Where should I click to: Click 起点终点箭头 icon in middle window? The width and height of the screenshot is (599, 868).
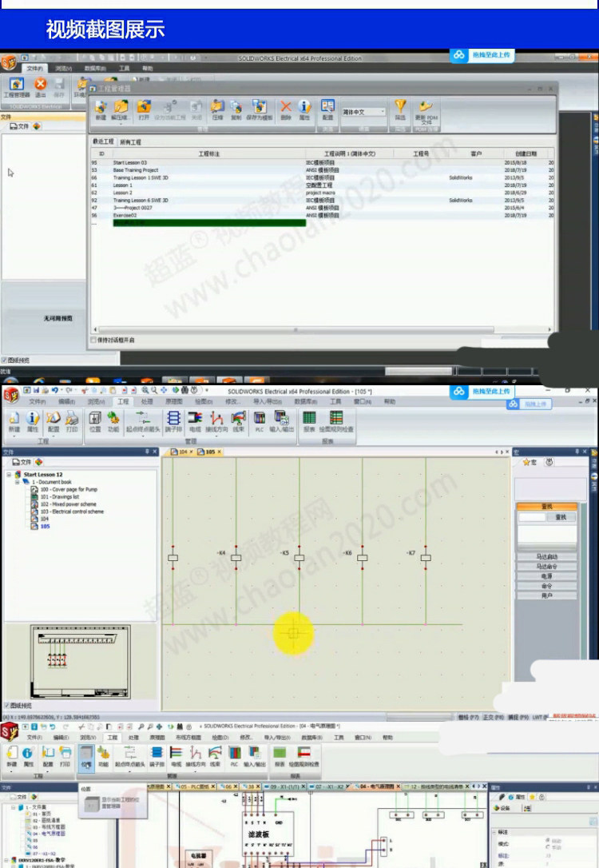143,422
